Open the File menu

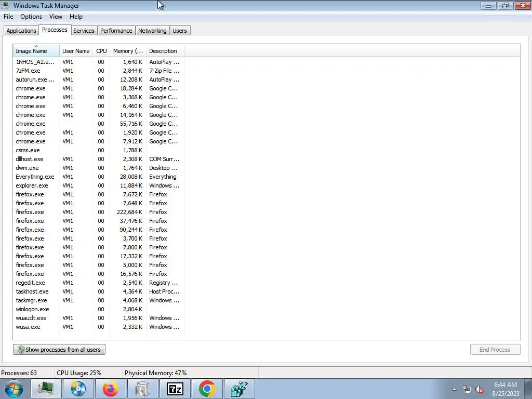coord(8,17)
